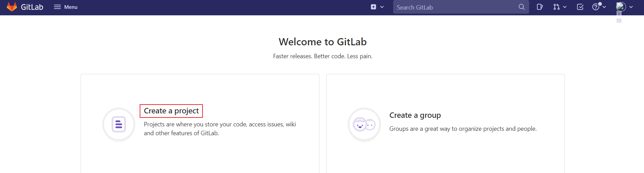Open the To-Do List checkmark icon
Screen dimensions: 644x173
point(580,7)
